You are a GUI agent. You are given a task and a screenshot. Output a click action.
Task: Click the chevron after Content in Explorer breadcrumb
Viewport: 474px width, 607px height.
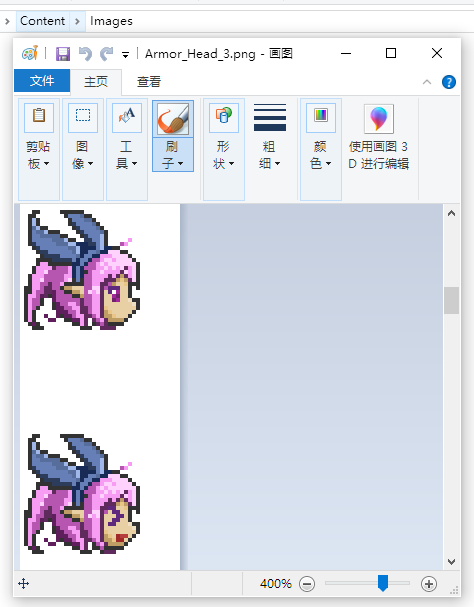[77, 21]
